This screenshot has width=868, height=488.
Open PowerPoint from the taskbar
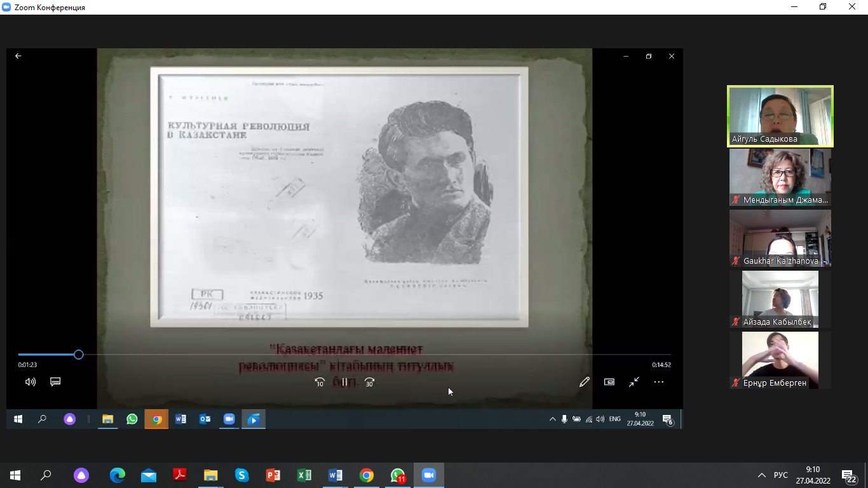coord(273,475)
